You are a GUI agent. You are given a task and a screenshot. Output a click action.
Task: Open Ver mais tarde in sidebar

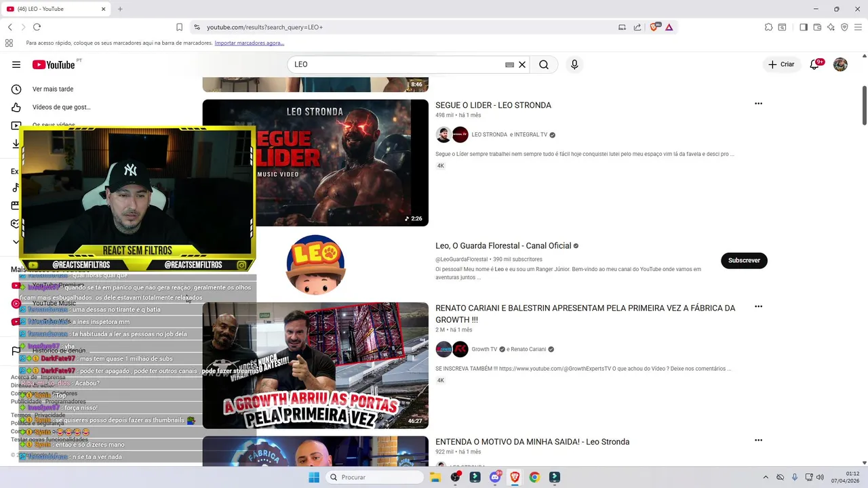tap(53, 89)
